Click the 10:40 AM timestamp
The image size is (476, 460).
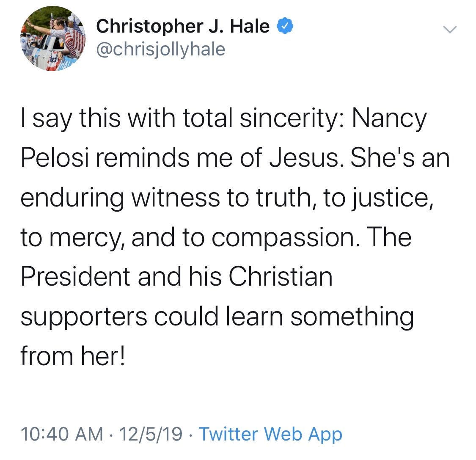62,434
